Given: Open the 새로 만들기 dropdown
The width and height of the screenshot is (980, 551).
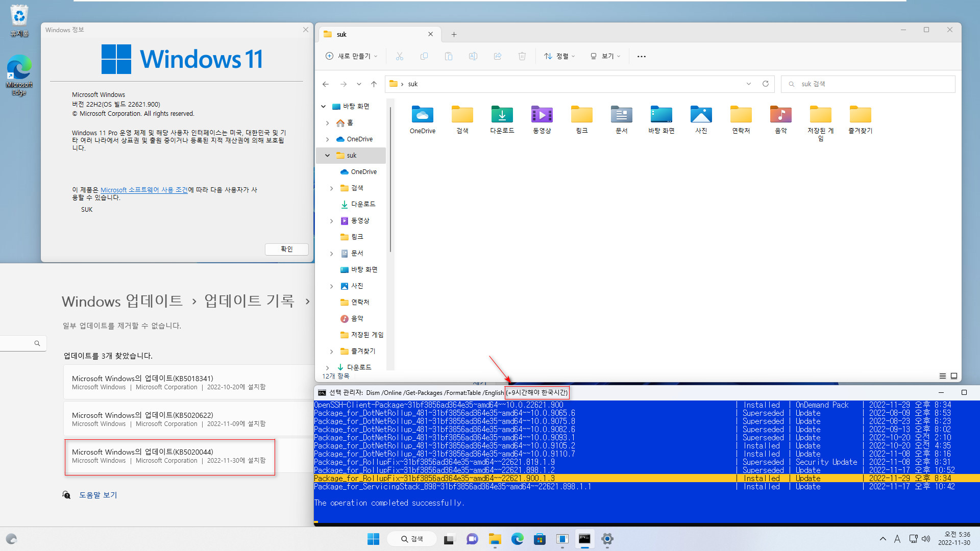Looking at the screenshot, I should [x=352, y=56].
